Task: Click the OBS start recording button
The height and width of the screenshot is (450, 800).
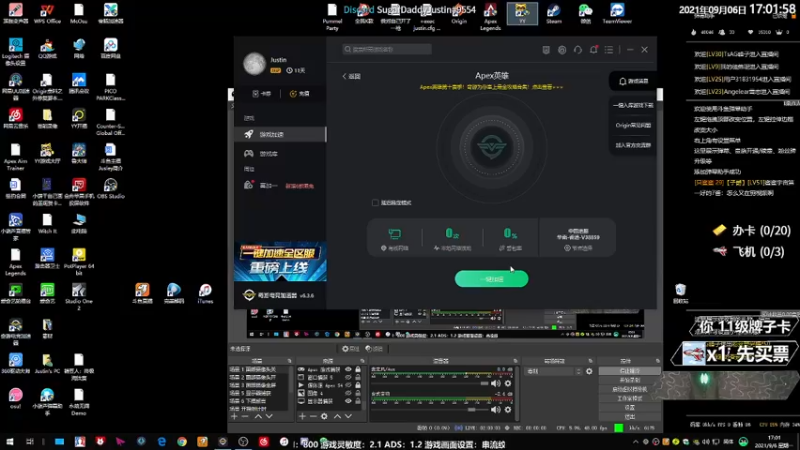Action: (629, 380)
